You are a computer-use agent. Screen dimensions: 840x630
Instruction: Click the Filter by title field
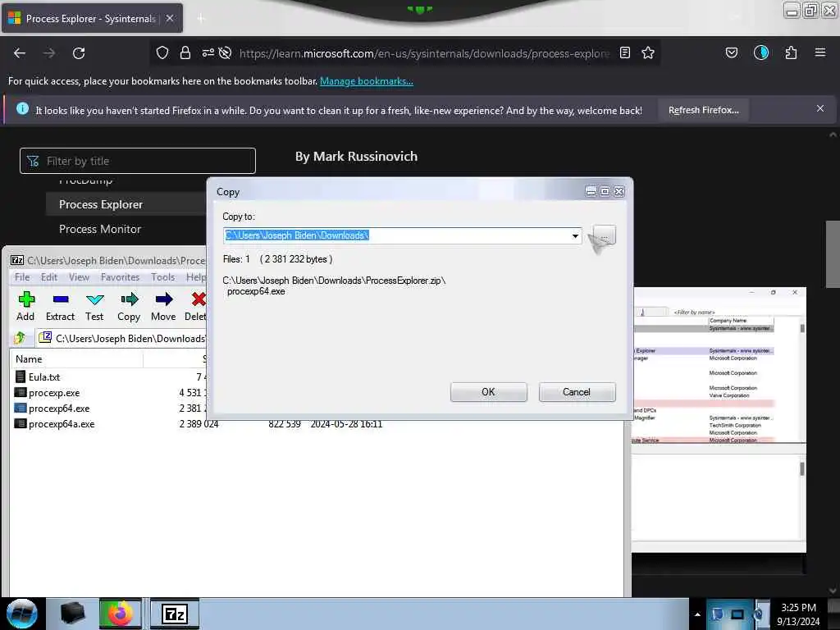pyautogui.click(x=138, y=161)
